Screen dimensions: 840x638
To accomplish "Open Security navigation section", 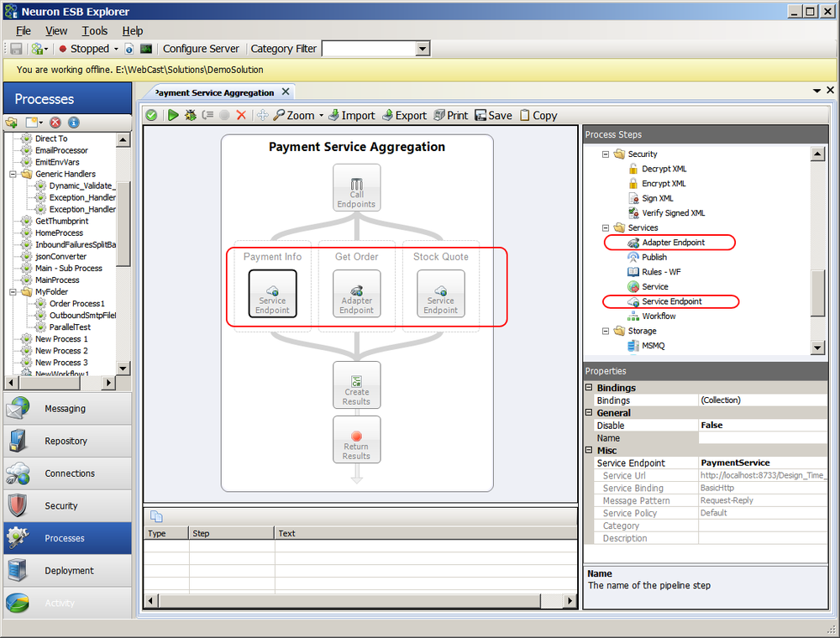I will pyautogui.click(x=67, y=506).
